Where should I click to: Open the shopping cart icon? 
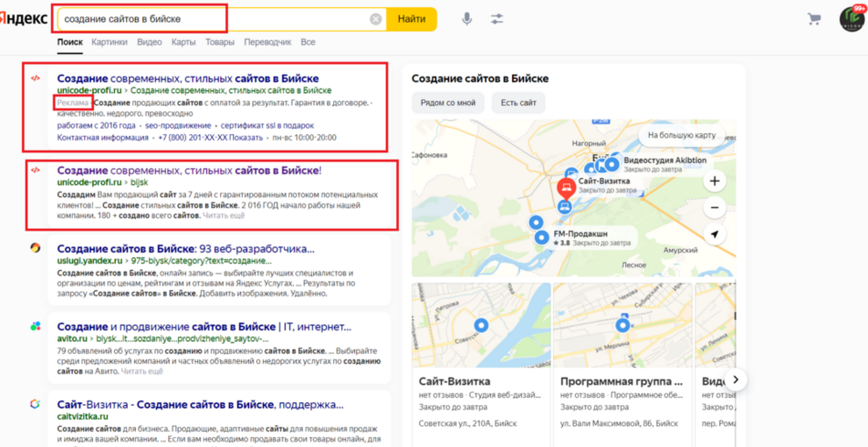(x=815, y=19)
